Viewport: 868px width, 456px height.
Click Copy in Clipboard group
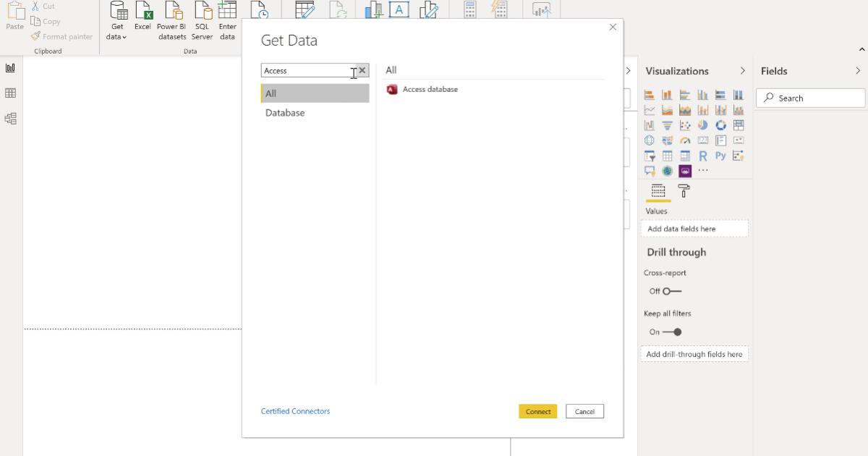point(46,21)
